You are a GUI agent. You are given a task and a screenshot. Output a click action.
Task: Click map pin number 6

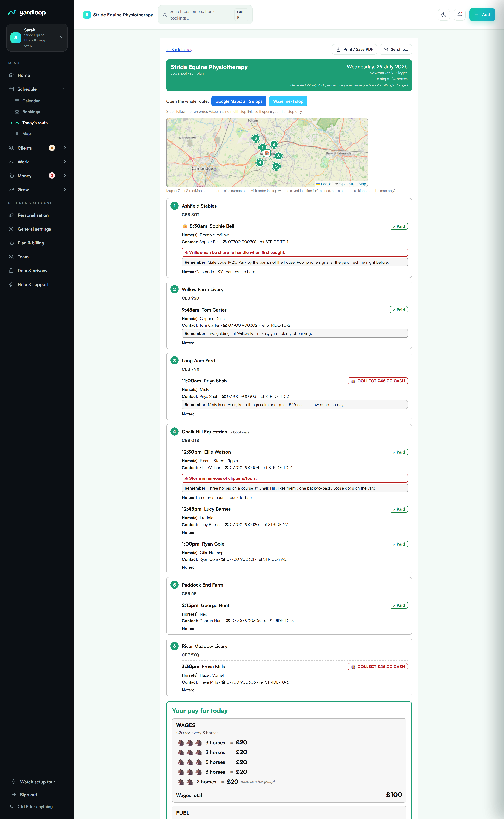coord(256,138)
